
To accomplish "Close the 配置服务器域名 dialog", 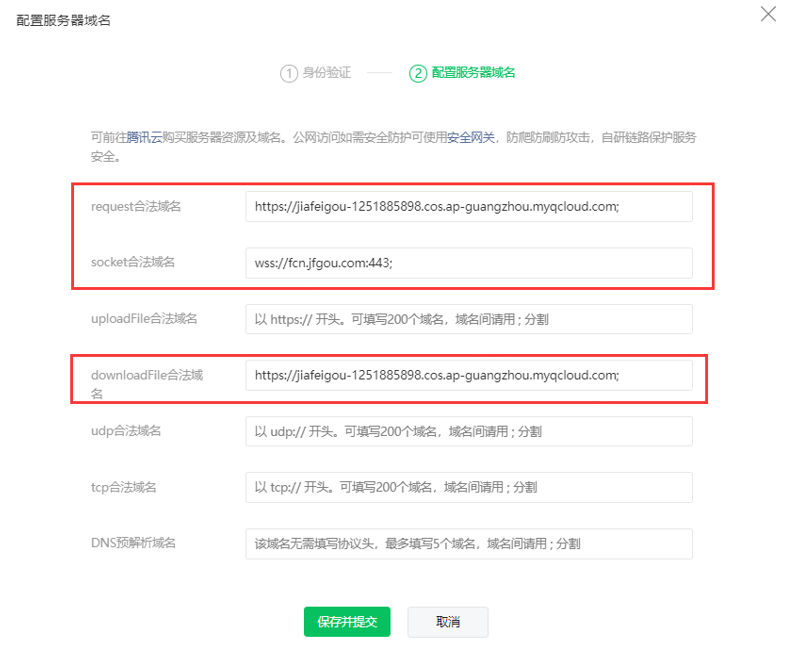I will pos(768,14).
